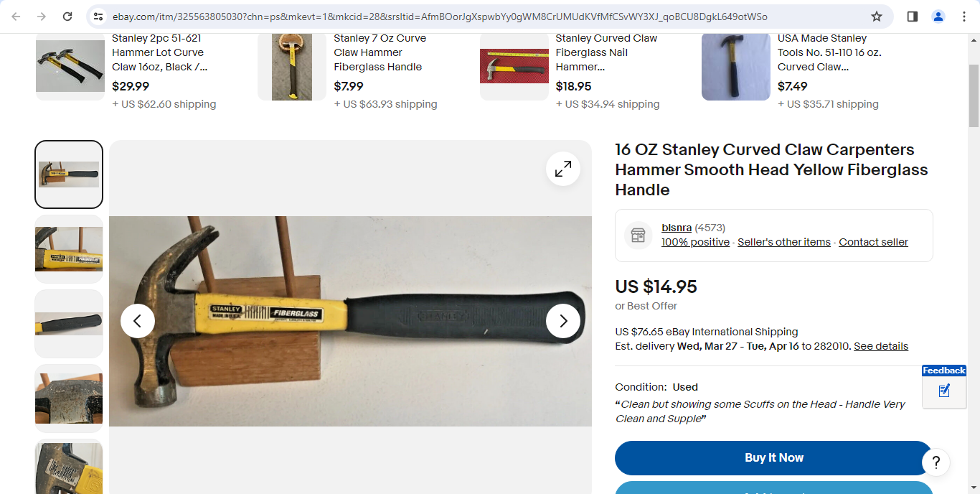
Task: Reload the eBay page
Action: (x=67, y=17)
